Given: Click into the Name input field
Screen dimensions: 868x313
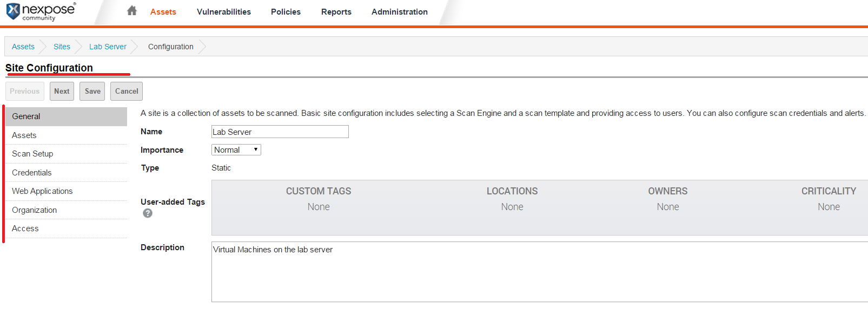Looking at the screenshot, I should [x=280, y=132].
